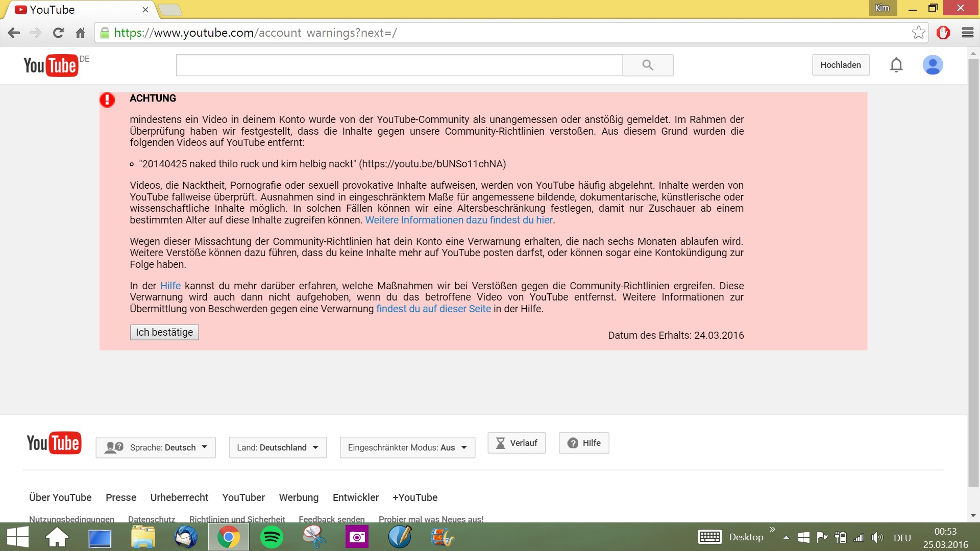Select the YouTube browser tab
Image resolution: width=980 pixels, height=551 pixels.
point(77,10)
